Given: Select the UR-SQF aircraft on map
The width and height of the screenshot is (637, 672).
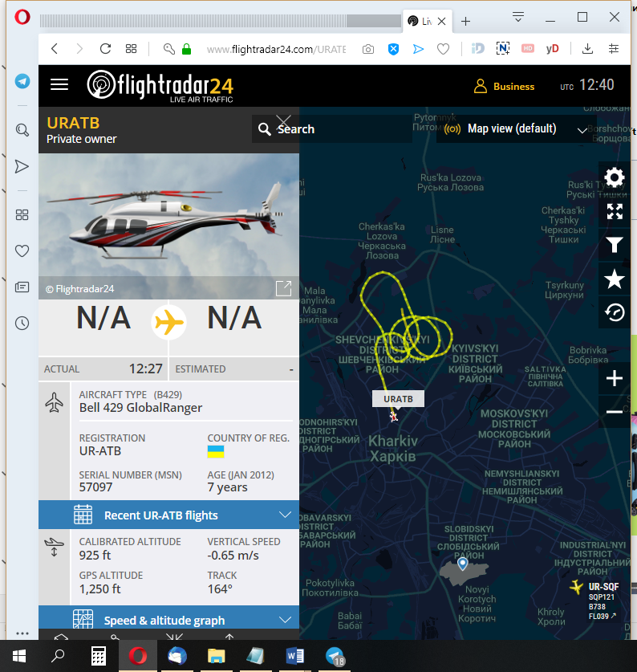Looking at the screenshot, I should [577, 586].
